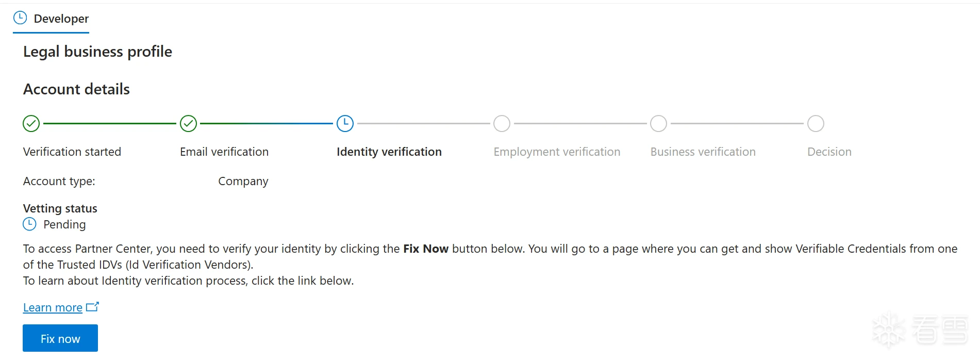Select the Employment verification step label
The height and width of the screenshot is (361, 980).
coord(557,152)
